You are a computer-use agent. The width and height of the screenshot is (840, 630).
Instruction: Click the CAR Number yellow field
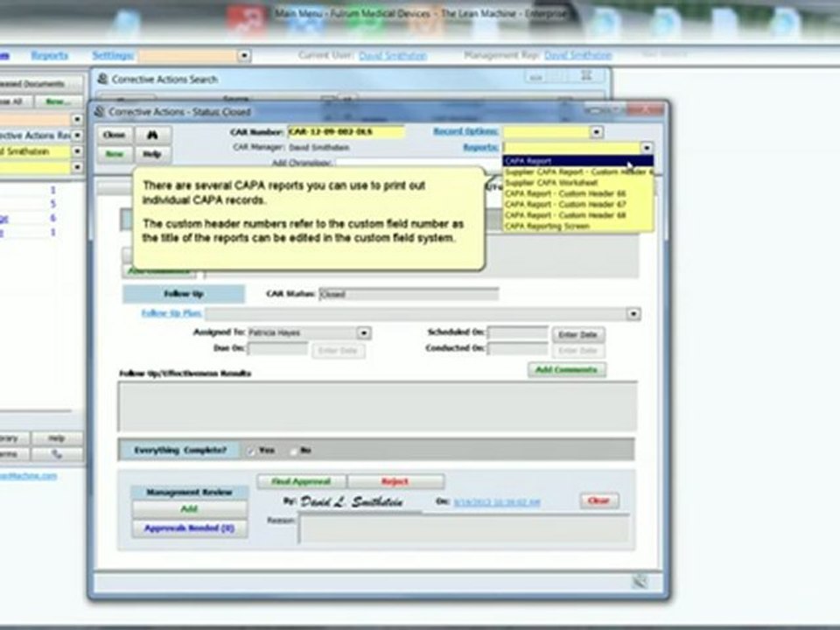click(x=346, y=132)
